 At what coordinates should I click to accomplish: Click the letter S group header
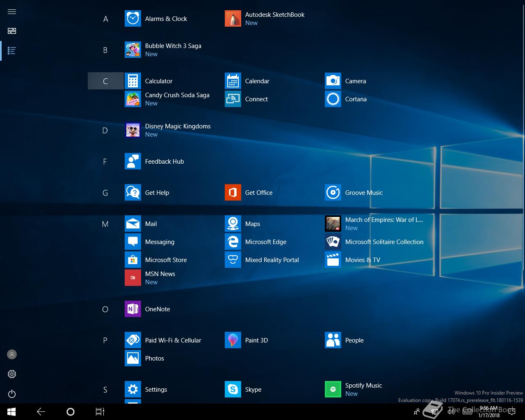(105, 390)
